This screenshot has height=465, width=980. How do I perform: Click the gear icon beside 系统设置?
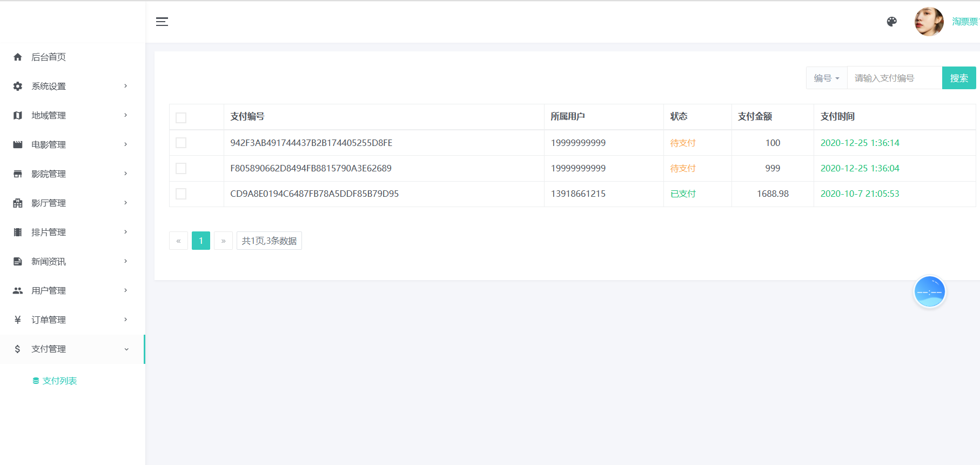coord(18,86)
